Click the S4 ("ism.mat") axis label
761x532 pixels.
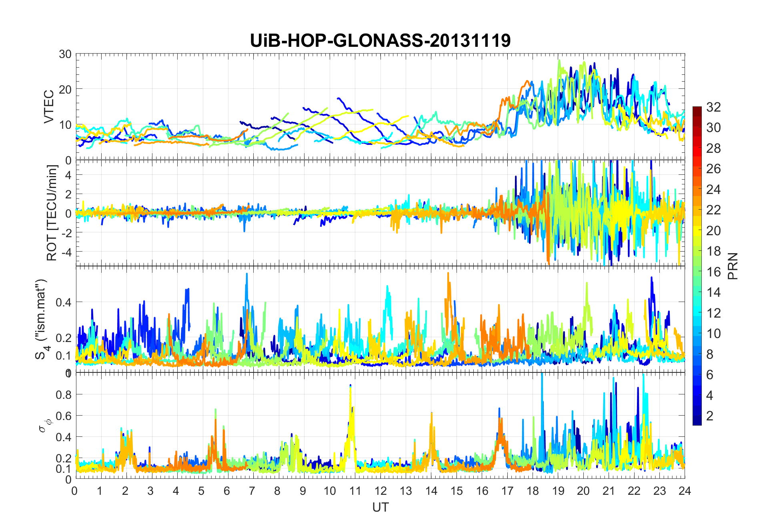(x=42, y=319)
